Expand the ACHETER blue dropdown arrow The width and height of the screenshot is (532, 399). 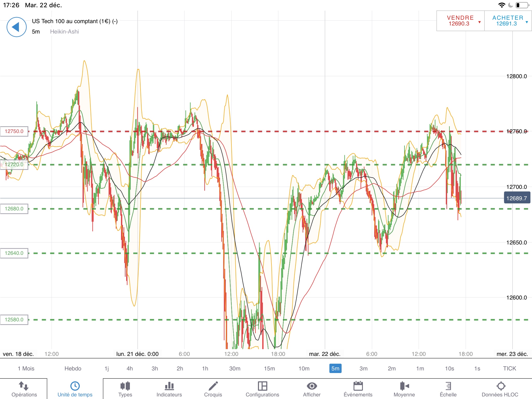click(x=527, y=22)
